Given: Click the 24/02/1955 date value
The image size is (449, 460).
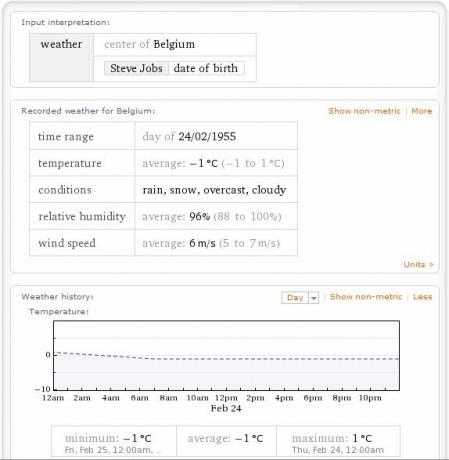Looking at the screenshot, I should [x=207, y=136].
